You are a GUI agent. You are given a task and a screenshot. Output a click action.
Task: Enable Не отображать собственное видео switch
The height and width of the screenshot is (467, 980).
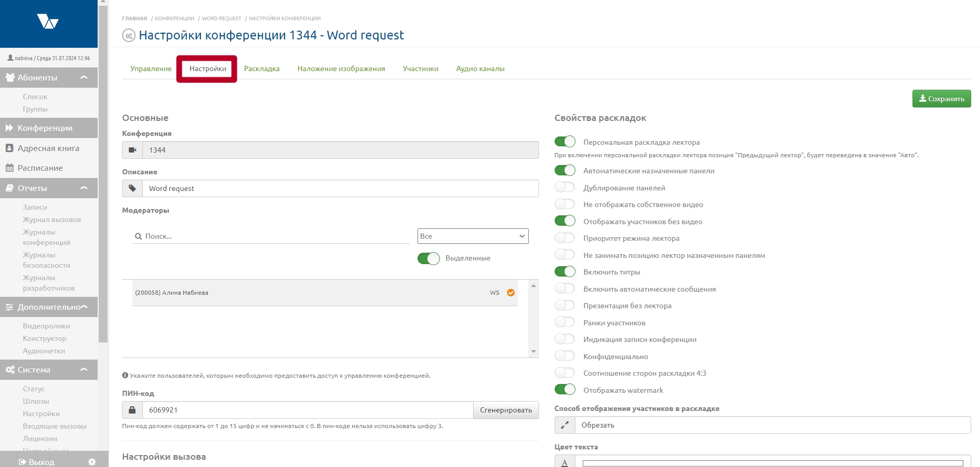(x=565, y=204)
